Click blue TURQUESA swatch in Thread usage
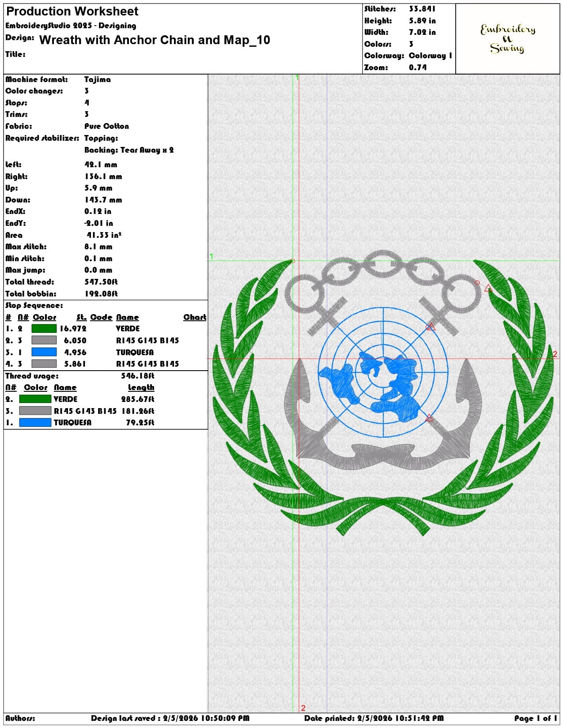563x728 pixels. tap(35, 423)
